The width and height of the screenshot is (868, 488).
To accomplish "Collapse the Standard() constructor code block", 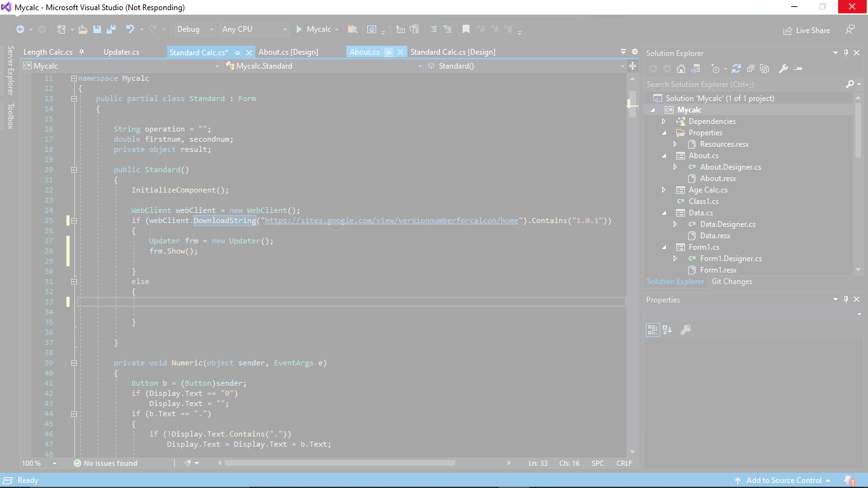I will click(74, 170).
